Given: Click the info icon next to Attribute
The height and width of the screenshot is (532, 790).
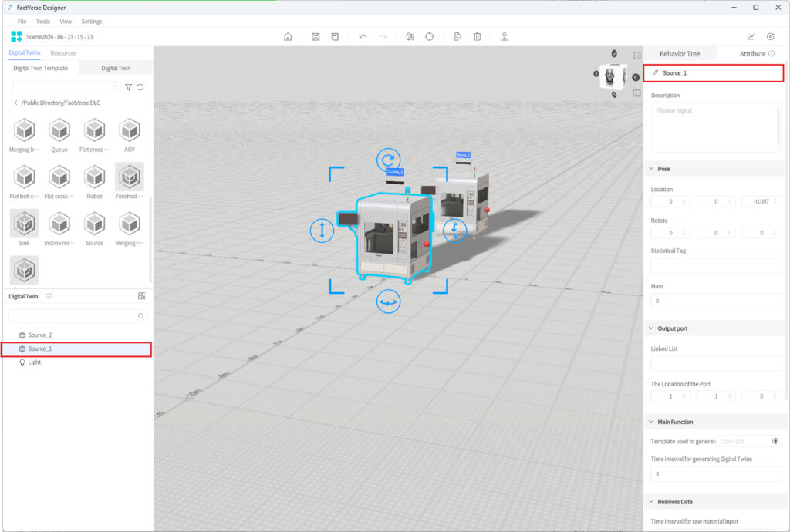Looking at the screenshot, I should (771, 54).
